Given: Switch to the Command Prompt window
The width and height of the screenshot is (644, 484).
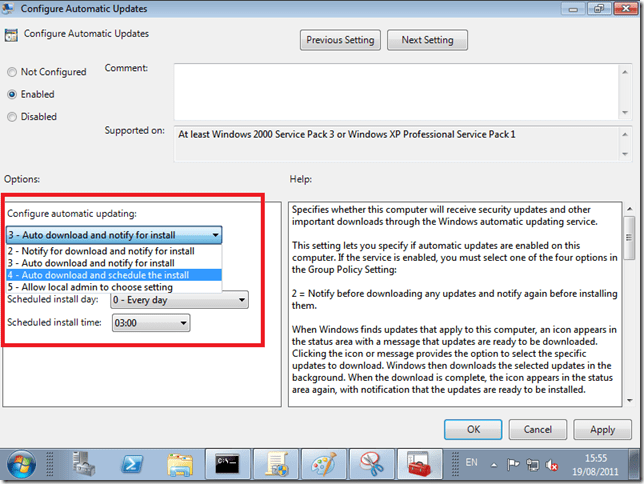Looking at the screenshot, I should [227, 463].
